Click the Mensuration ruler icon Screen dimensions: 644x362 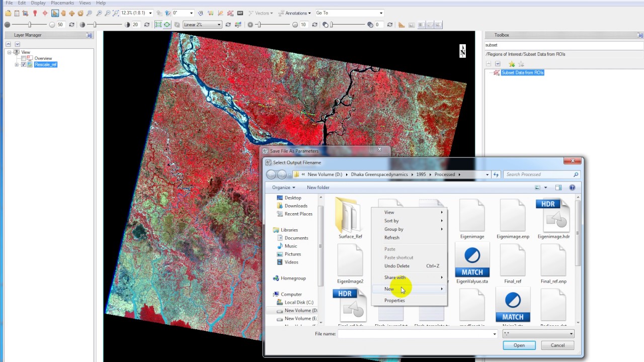tap(401, 25)
